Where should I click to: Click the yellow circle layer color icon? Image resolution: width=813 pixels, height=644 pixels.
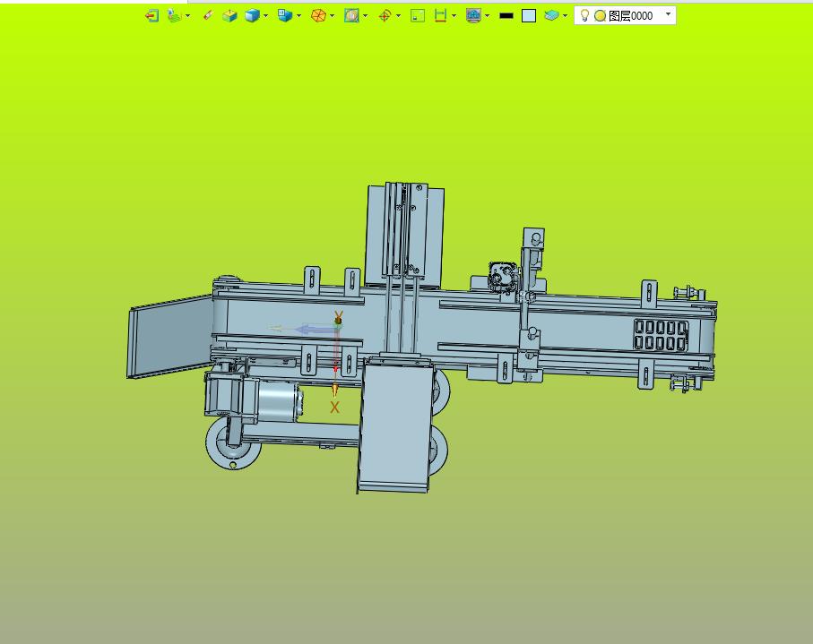coord(600,16)
